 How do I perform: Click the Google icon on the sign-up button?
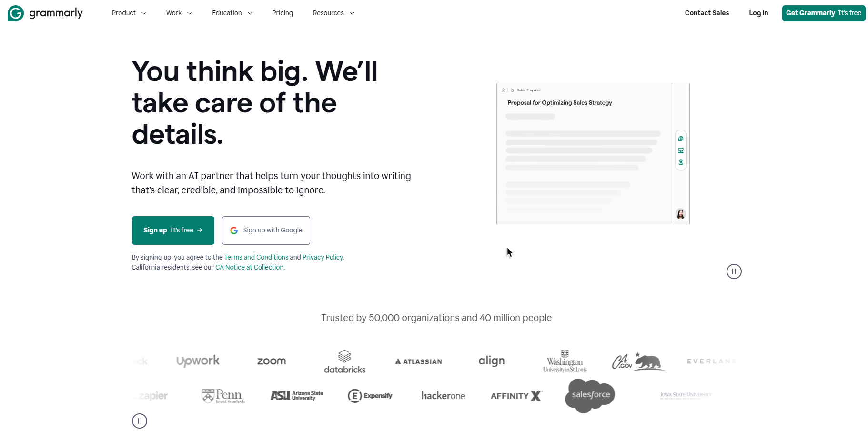[x=234, y=231]
